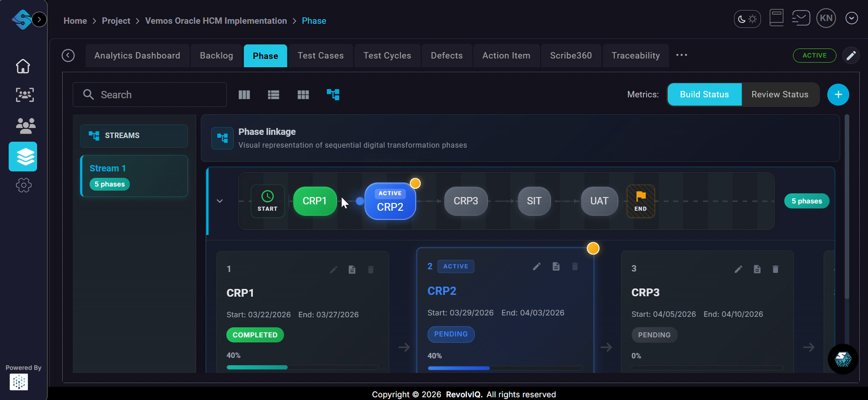The width and height of the screenshot is (868, 400).
Task: Go to the Defects tab
Action: tap(446, 56)
